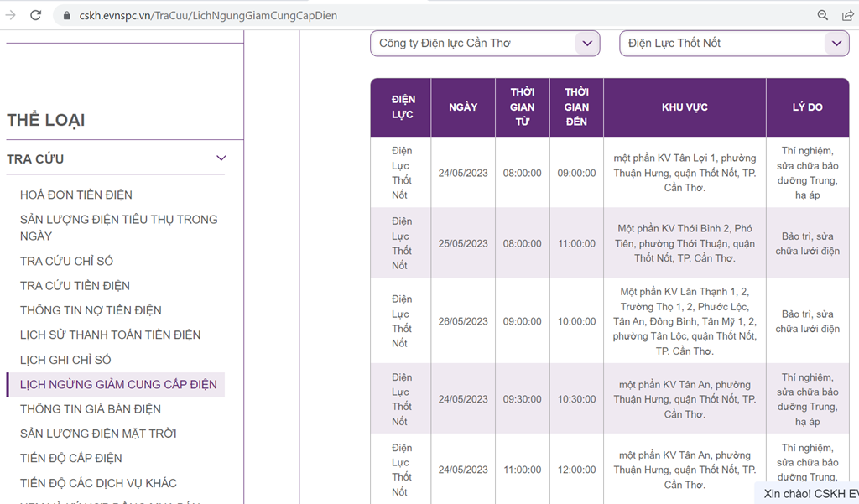The height and width of the screenshot is (504, 859).
Task: Click the THỜI GIAN TỪ column header
Action: point(523,107)
